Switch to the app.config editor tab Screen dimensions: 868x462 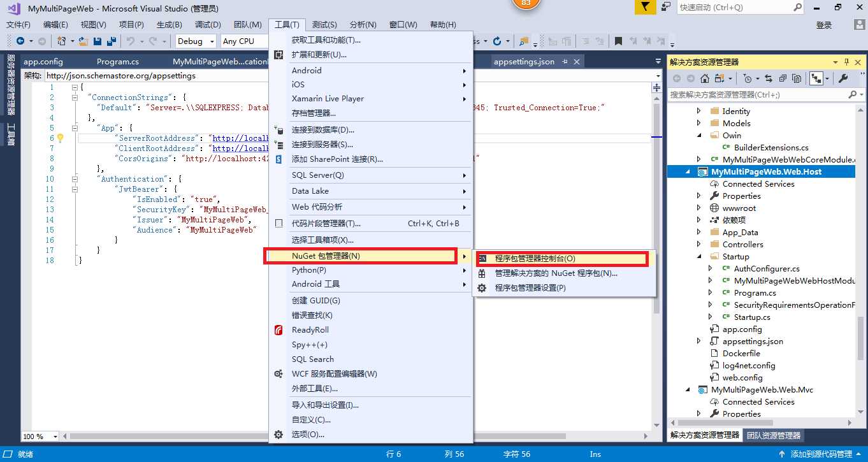tap(43, 62)
